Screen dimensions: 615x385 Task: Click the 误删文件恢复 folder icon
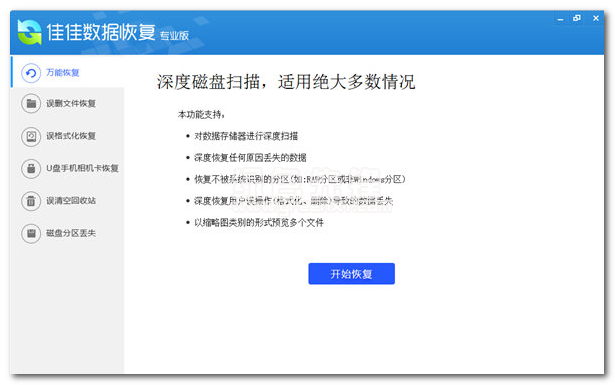pos(31,104)
